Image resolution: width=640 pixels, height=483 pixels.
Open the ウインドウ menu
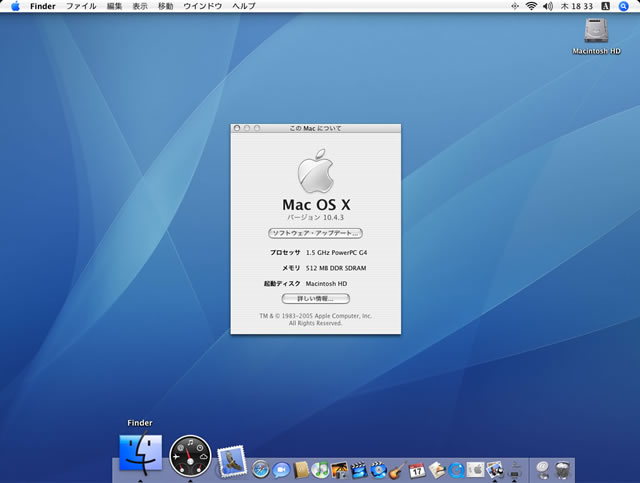(202, 6)
